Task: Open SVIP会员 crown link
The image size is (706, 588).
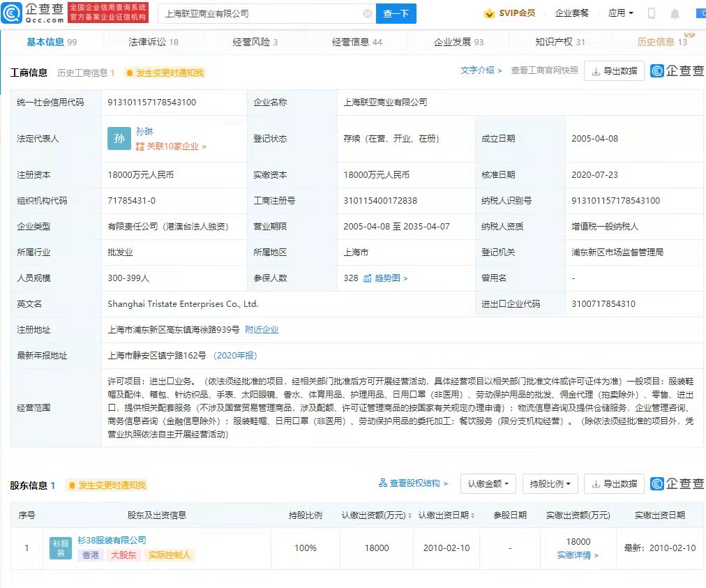Action: [509, 13]
